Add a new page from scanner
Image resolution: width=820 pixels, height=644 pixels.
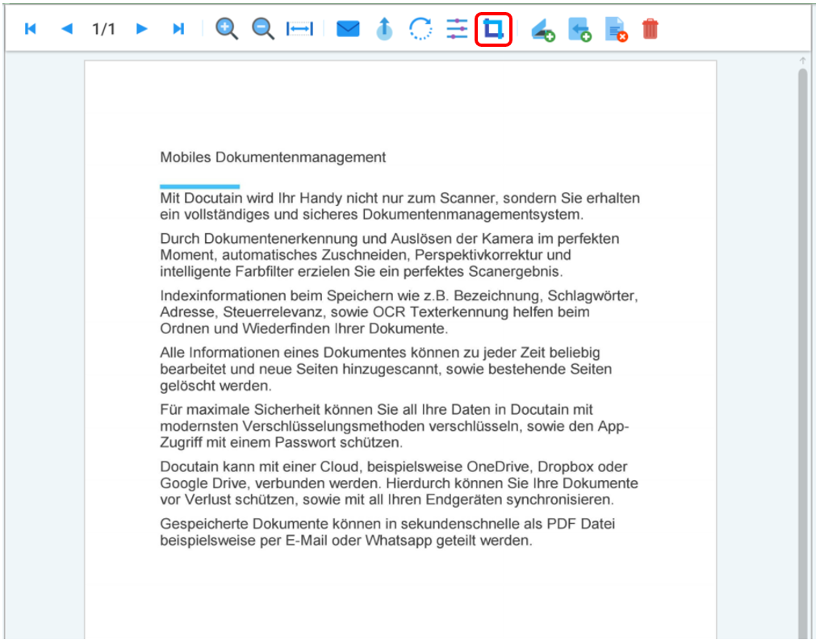(542, 30)
